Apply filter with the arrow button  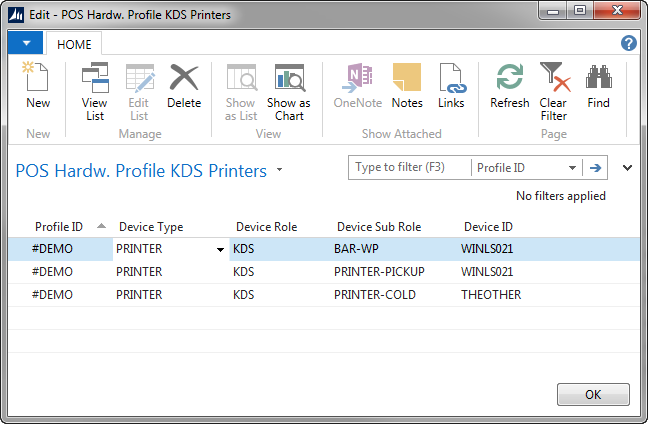click(596, 168)
